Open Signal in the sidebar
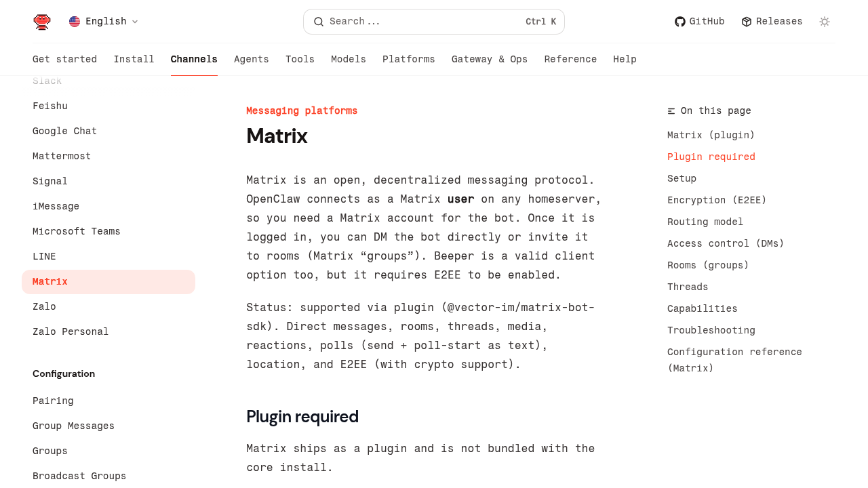Screen dimensions: 868x488 [x=50, y=182]
